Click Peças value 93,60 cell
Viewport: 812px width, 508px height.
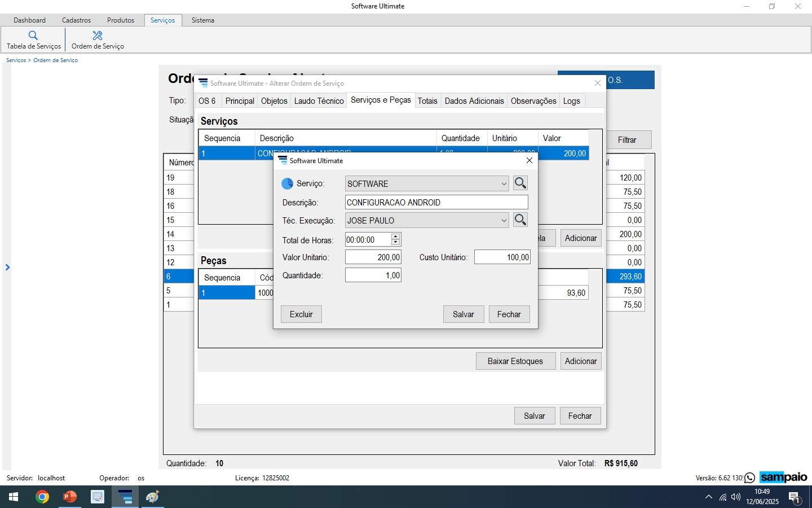point(576,293)
